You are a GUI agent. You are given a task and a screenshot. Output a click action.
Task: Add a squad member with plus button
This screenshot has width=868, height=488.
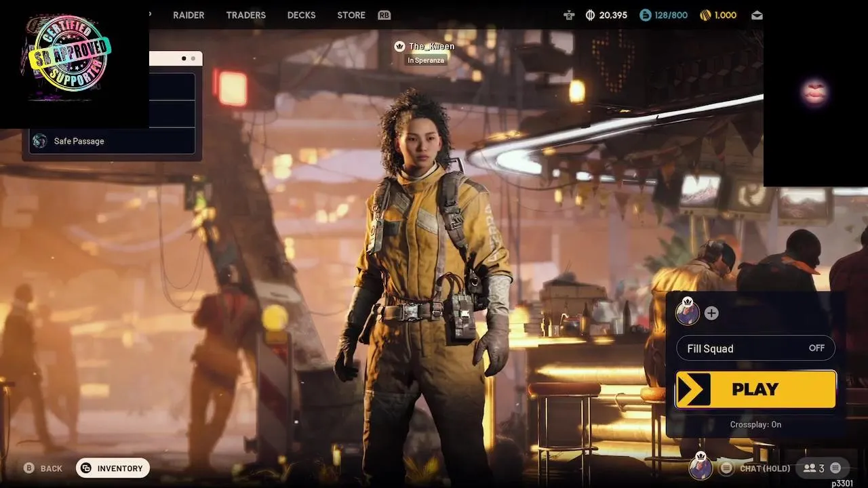pyautogui.click(x=711, y=313)
